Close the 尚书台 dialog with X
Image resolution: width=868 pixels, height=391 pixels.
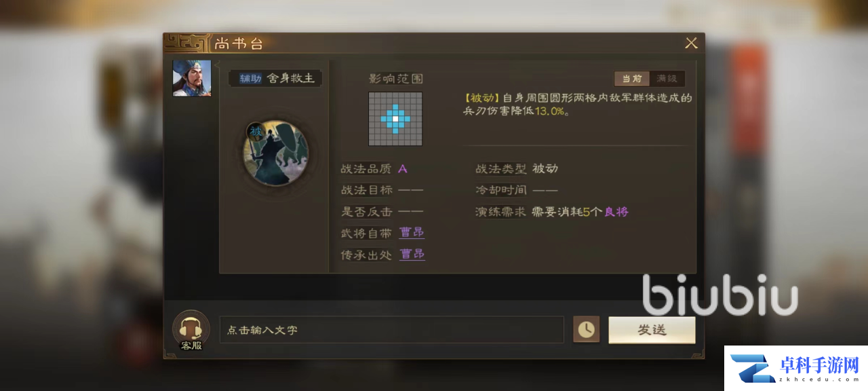[x=691, y=43]
